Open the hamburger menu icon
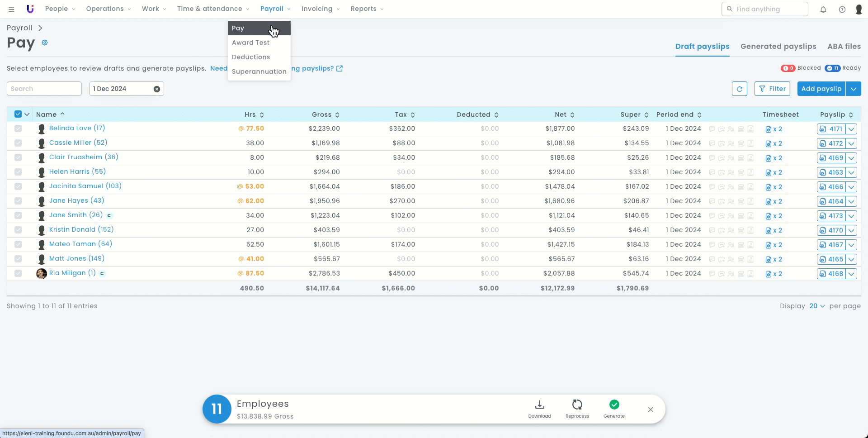 point(11,9)
